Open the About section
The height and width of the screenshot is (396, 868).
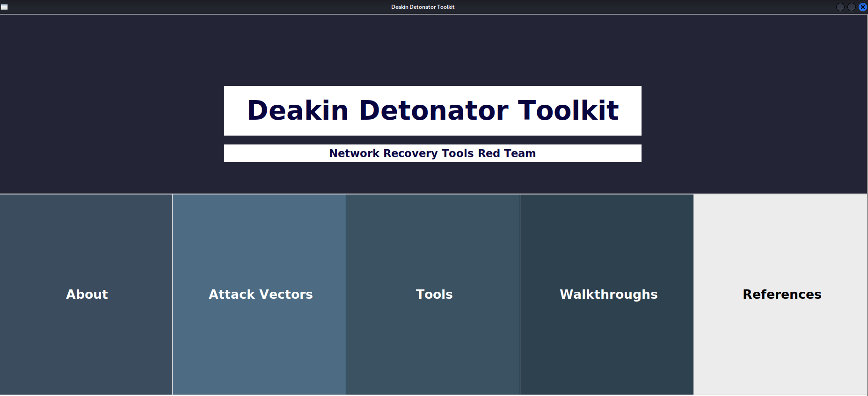(86, 295)
